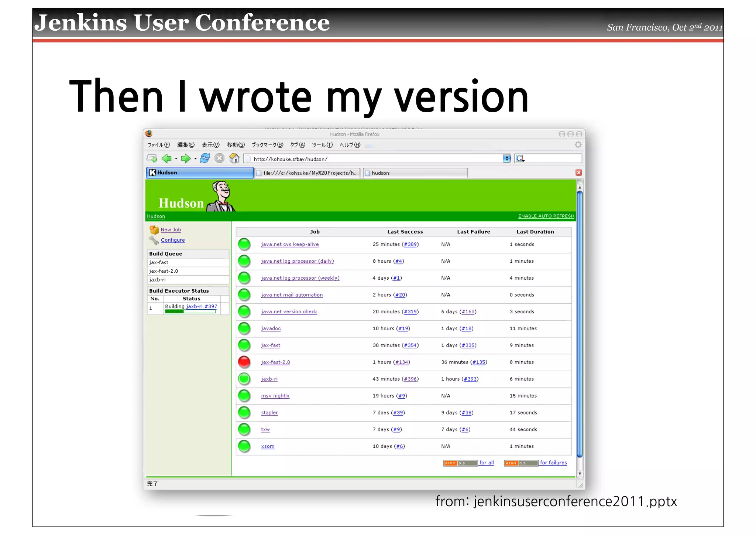Image resolution: width=756 pixels, height=535 pixels.
Task: Switch to the file:///c:/kohsuke tab
Action: coord(307,173)
